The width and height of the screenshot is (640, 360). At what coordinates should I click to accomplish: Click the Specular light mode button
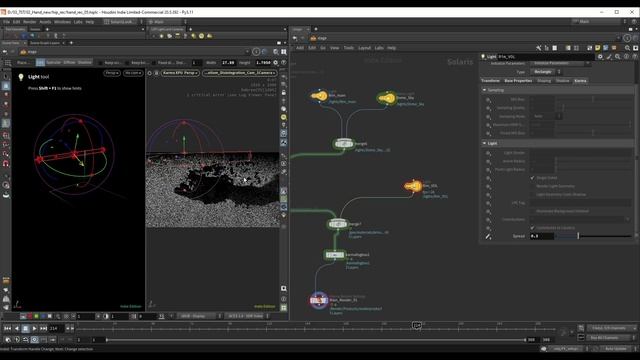pyautogui.click(x=53, y=63)
